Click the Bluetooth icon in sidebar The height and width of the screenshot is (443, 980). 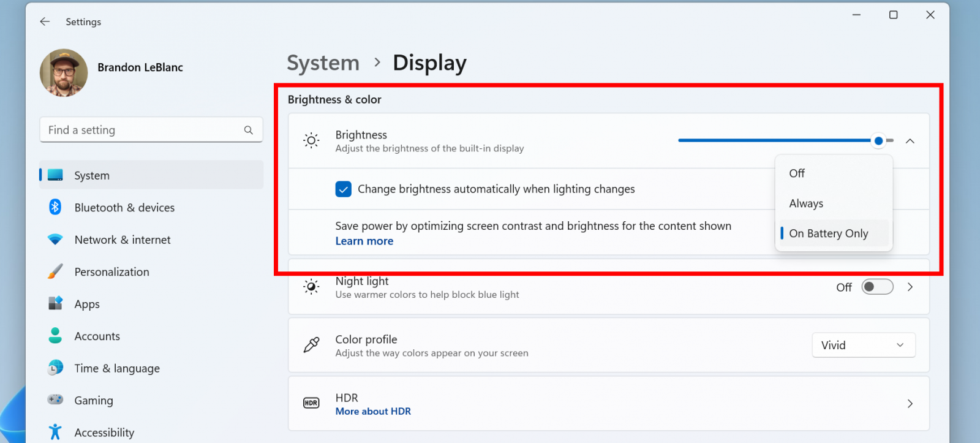(x=55, y=207)
